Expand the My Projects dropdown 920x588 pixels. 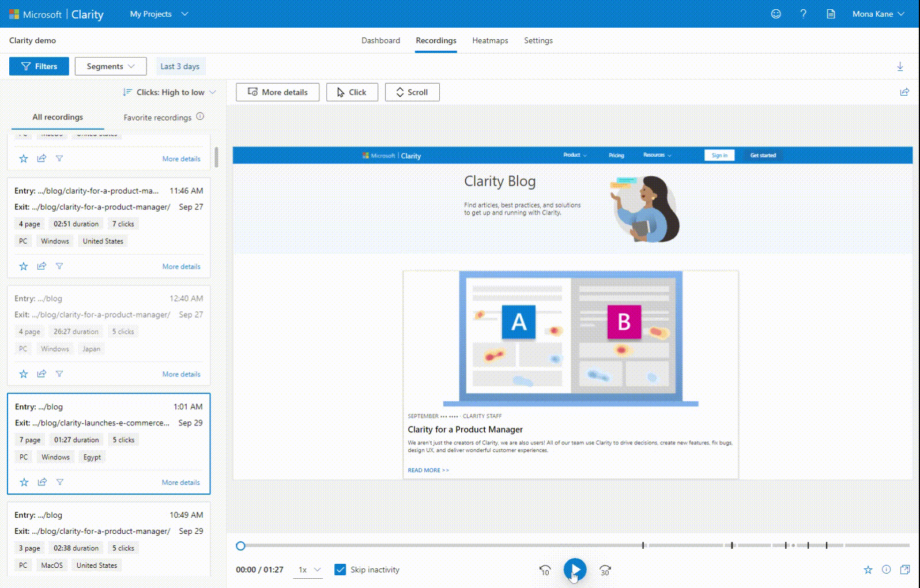(x=159, y=14)
